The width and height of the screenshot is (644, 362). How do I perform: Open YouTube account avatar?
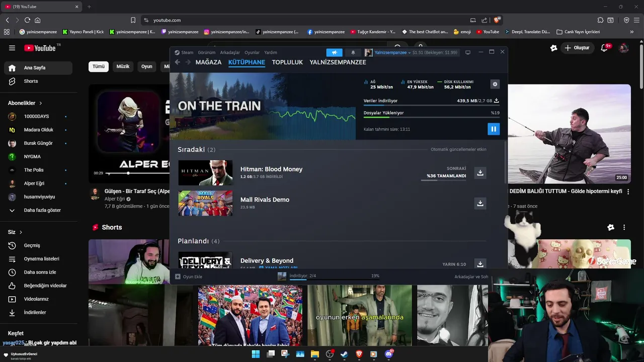coord(623,48)
